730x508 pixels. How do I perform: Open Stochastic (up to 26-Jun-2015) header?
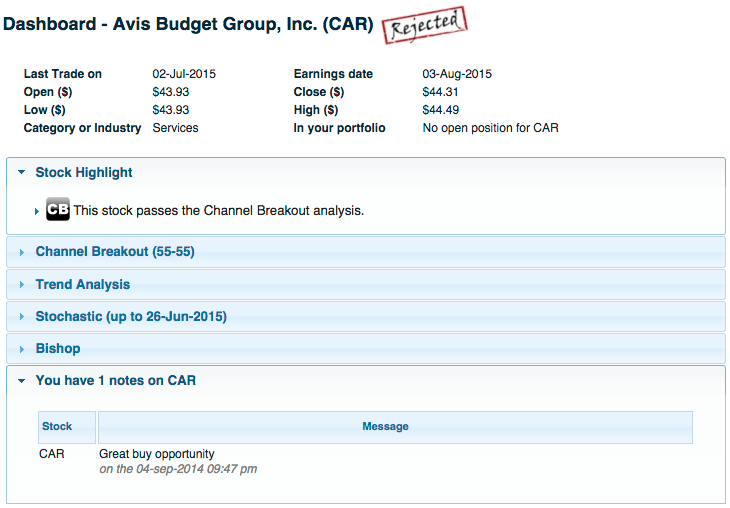click(x=366, y=317)
